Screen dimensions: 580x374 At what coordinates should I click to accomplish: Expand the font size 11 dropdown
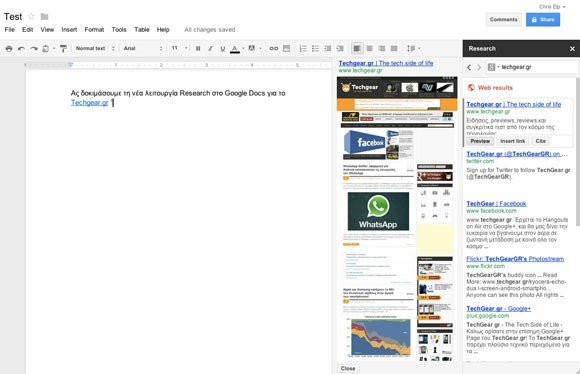pos(179,48)
